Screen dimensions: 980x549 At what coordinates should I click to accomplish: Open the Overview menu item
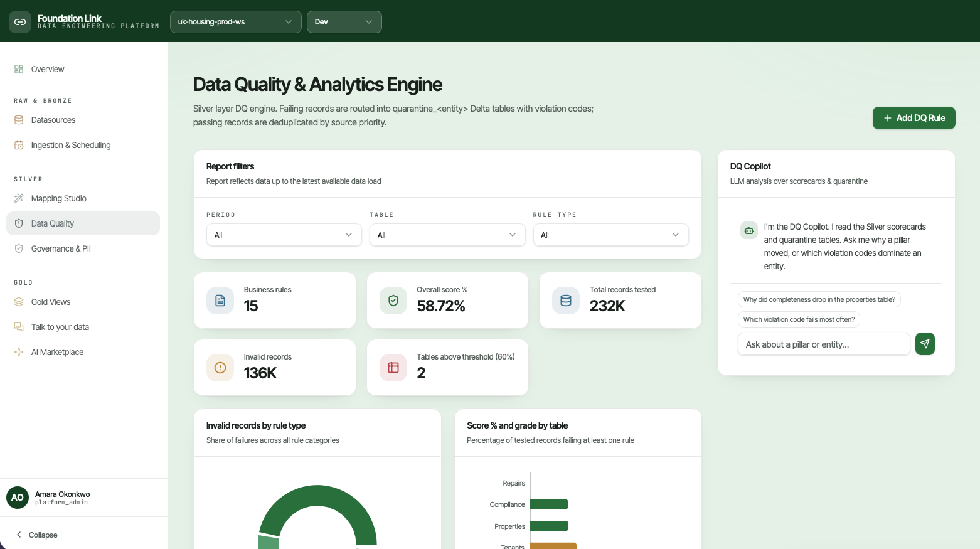click(83, 69)
